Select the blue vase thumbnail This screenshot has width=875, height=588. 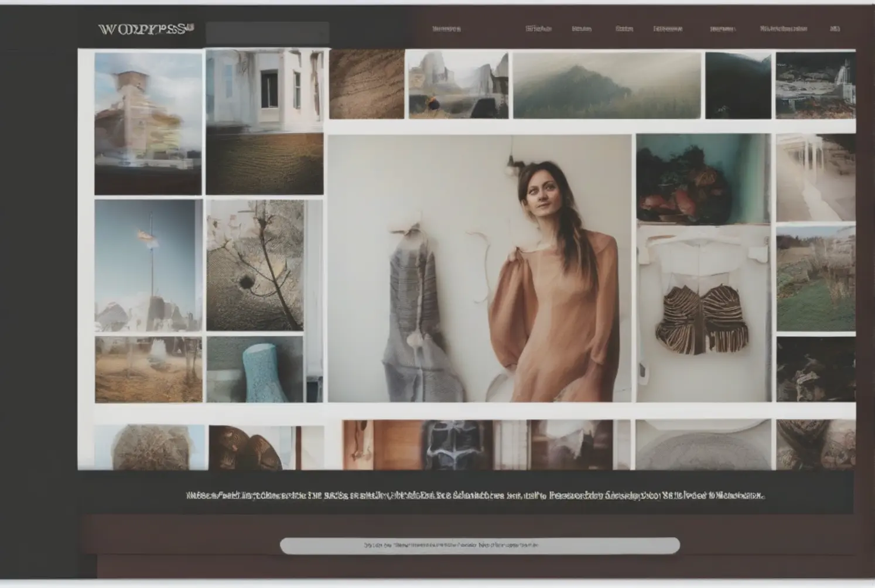coord(255,370)
